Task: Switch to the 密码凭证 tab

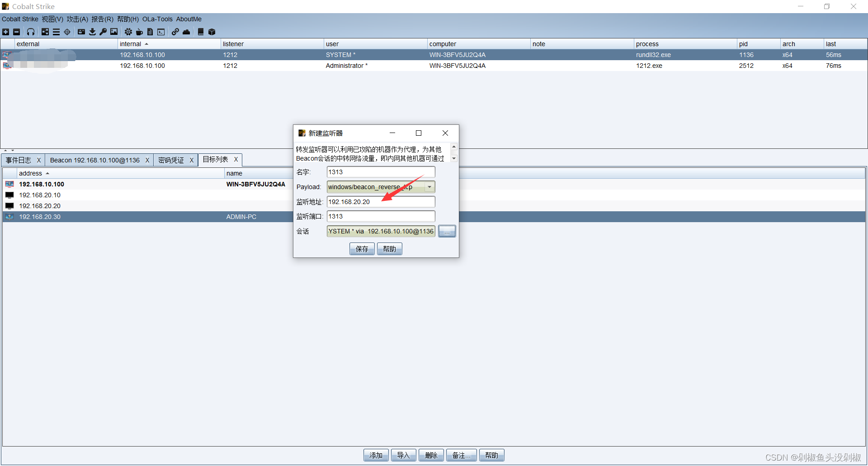Action: (x=171, y=160)
